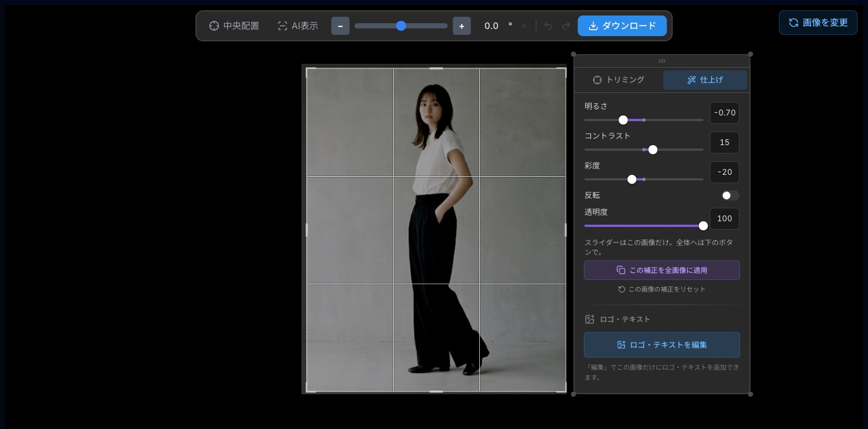Click the コントラスト value field showing 15
The height and width of the screenshot is (429, 868).
(x=725, y=143)
